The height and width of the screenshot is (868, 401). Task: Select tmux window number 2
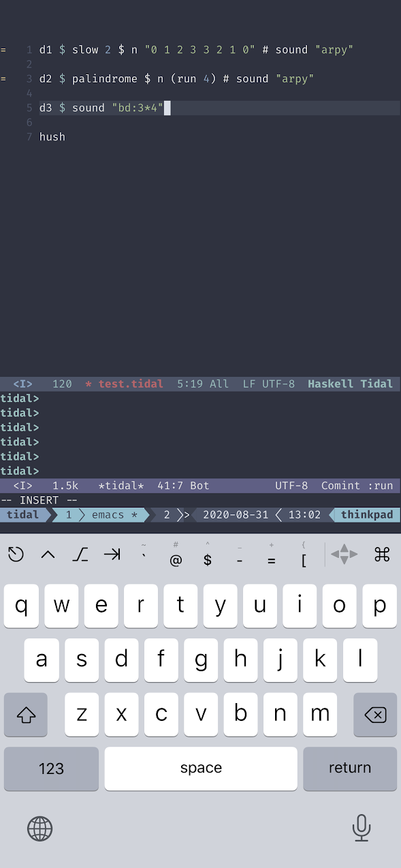167,515
